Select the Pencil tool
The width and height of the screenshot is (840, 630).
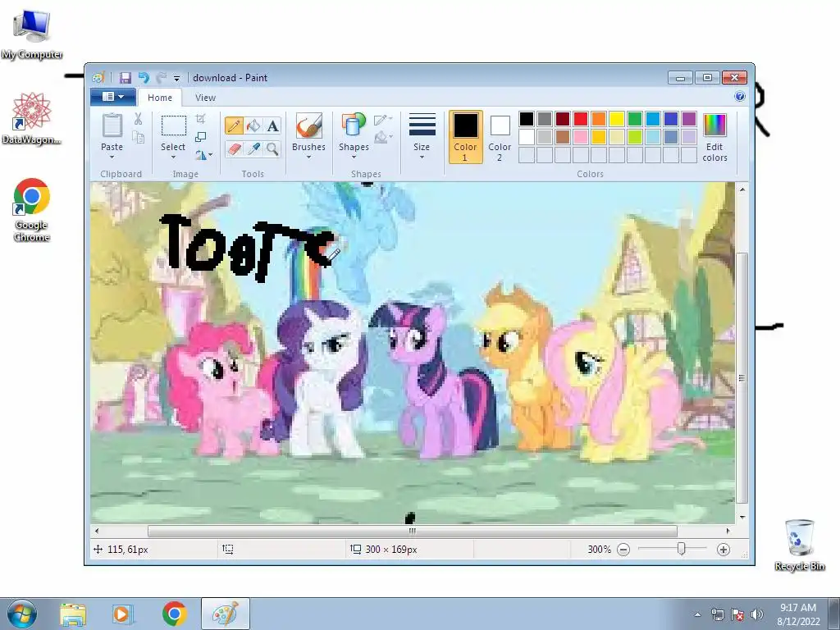234,126
